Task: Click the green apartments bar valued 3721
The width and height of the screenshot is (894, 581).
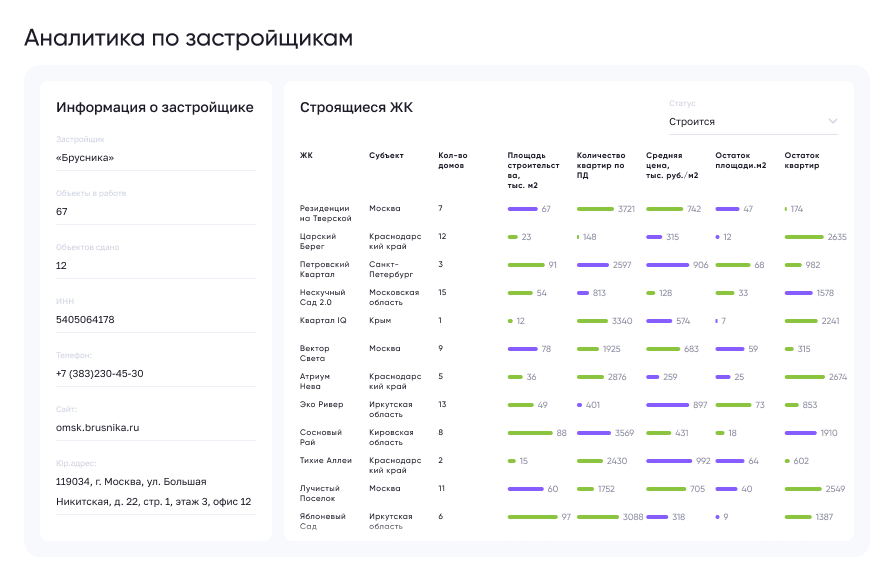Action: 595,209
